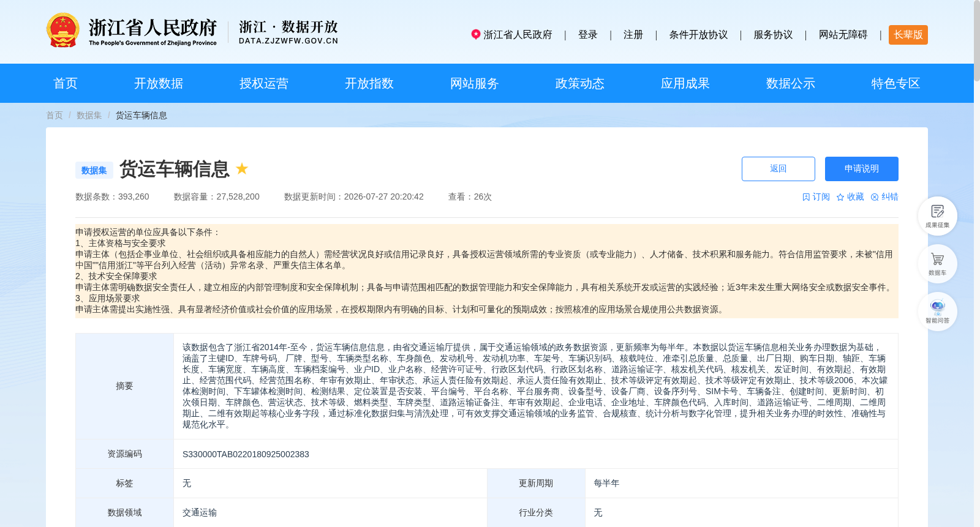Viewport: 980px width, 527px height.
Task: Click the 首页 breadcrumb link
Action: pos(55,115)
